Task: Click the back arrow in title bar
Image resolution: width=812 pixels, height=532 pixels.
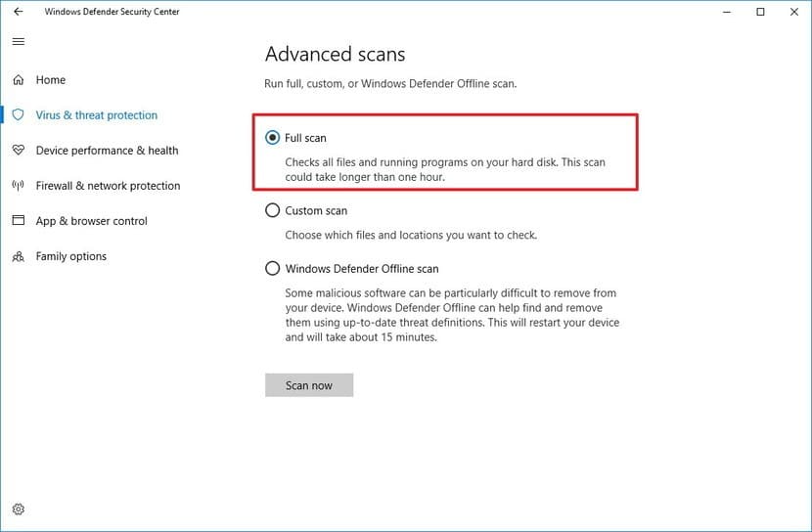Action: [19, 12]
